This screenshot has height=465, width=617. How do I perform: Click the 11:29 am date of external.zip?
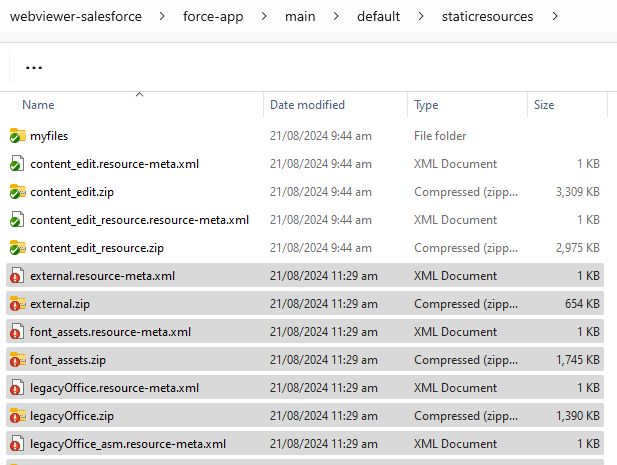pyautogui.click(x=324, y=304)
